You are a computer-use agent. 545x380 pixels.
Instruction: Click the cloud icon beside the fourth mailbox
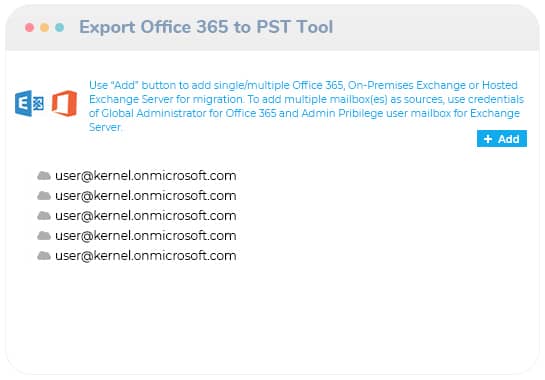44,236
